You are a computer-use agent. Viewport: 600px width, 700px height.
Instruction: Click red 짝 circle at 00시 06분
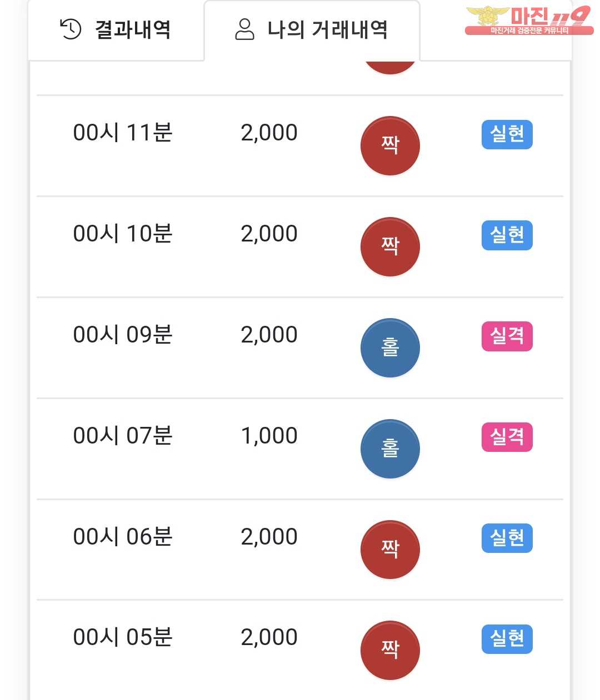coord(390,550)
